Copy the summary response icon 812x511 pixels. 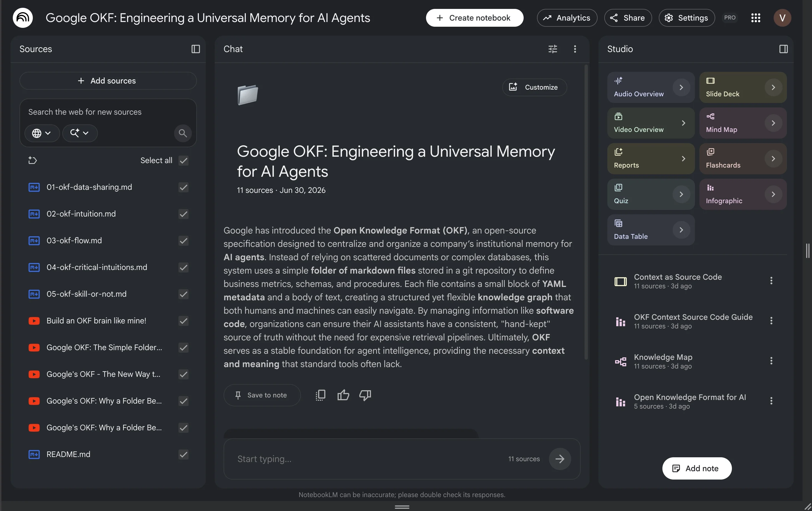pos(320,395)
